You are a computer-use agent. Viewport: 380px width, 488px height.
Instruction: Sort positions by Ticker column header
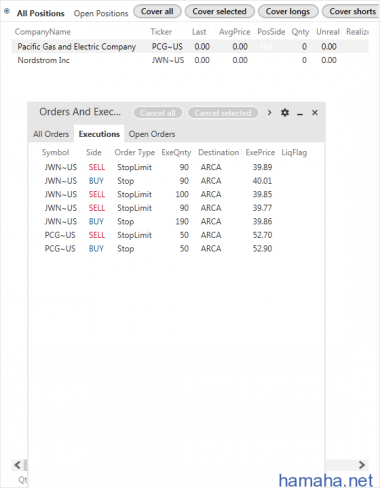[161, 32]
